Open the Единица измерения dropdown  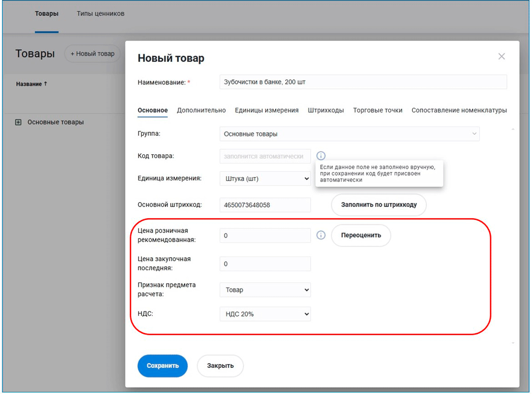tap(265, 179)
